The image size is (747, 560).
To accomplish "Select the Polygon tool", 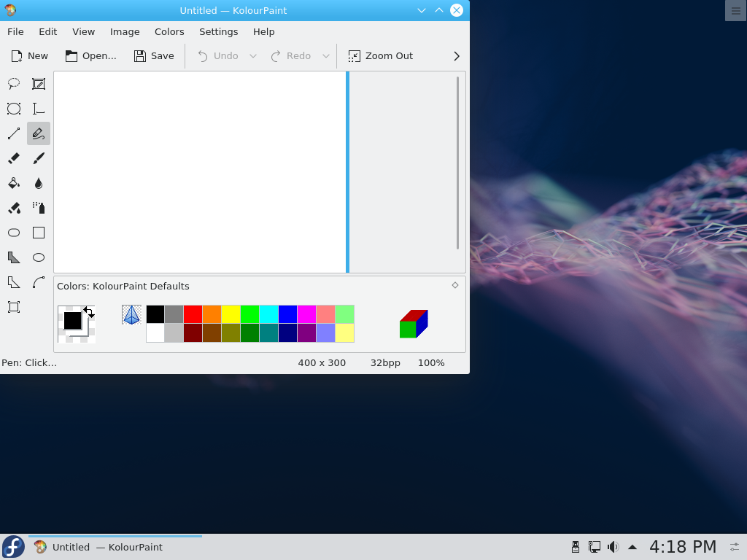I will [x=14, y=257].
